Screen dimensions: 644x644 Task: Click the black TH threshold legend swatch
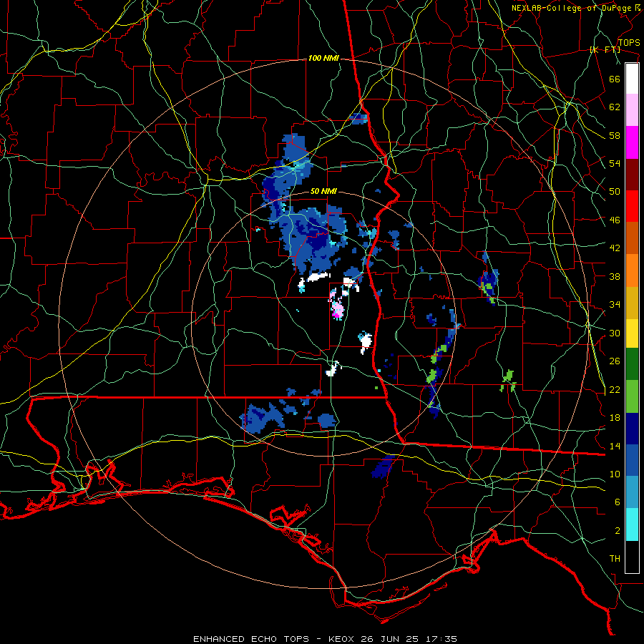click(632, 557)
